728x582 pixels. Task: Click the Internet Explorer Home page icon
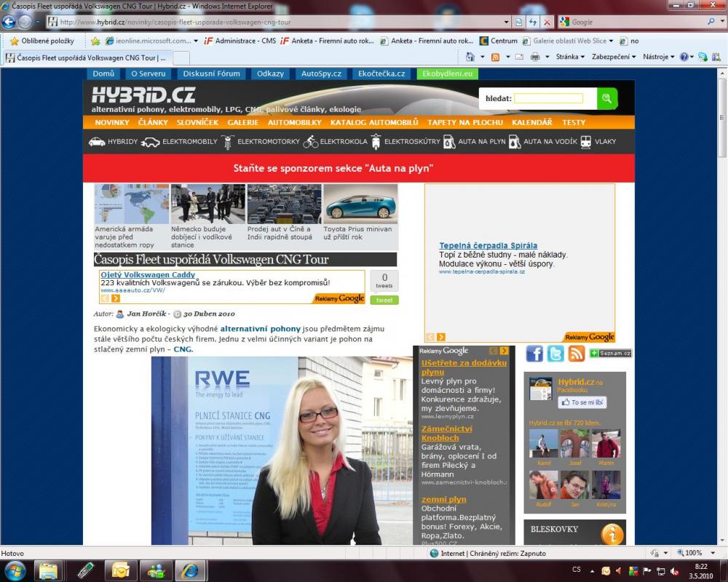click(470, 57)
